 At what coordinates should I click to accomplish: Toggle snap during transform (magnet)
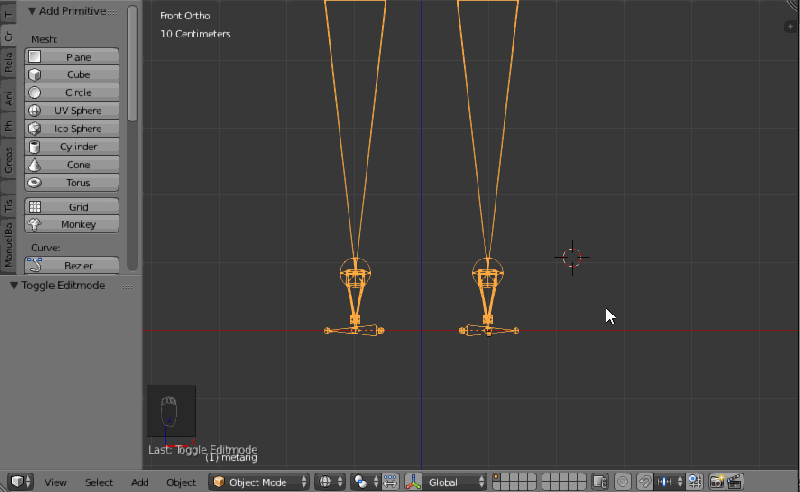click(x=645, y=482)
